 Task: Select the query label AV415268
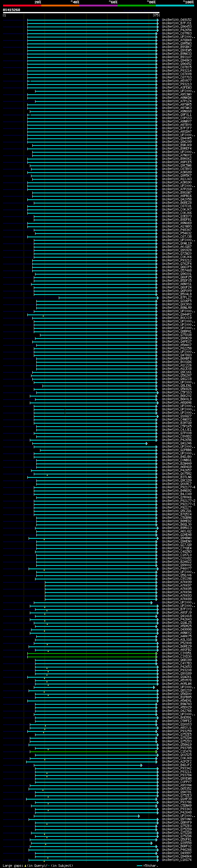point(11,10)
